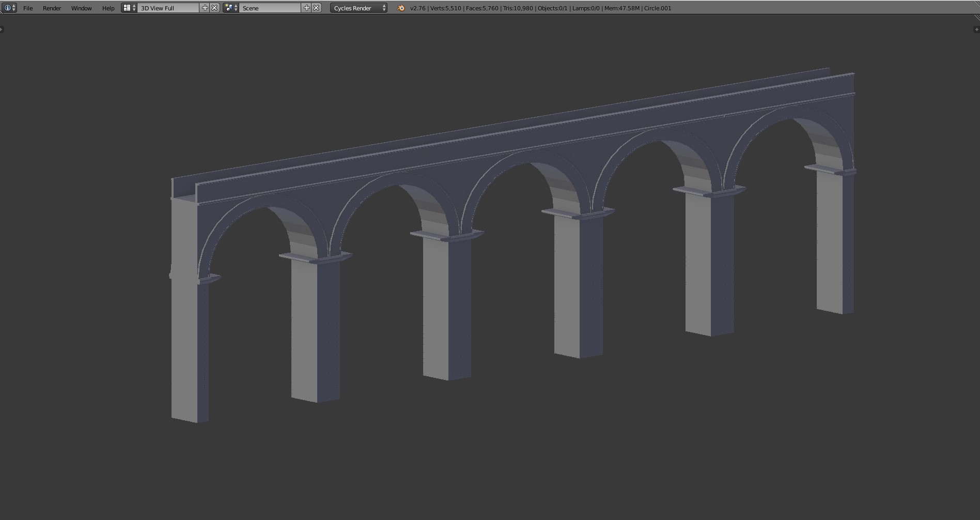Open the scene datablock browse icon

point(229,8)
